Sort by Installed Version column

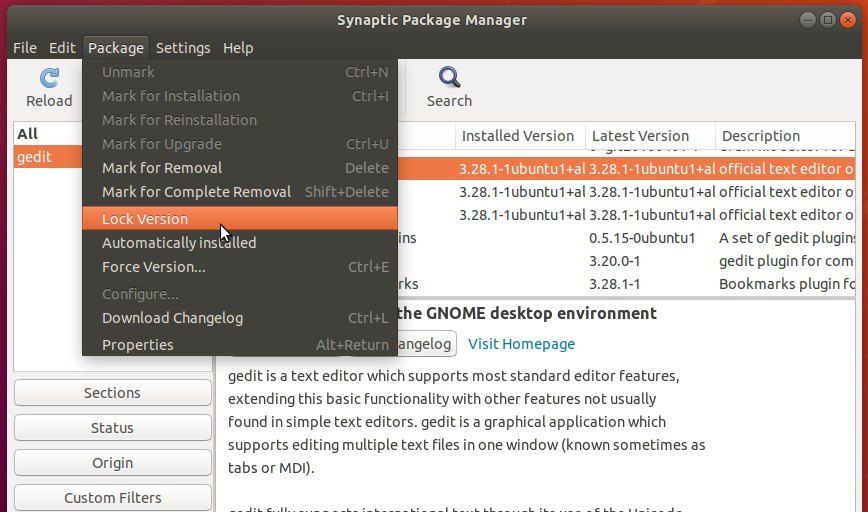tap(520, 136)
